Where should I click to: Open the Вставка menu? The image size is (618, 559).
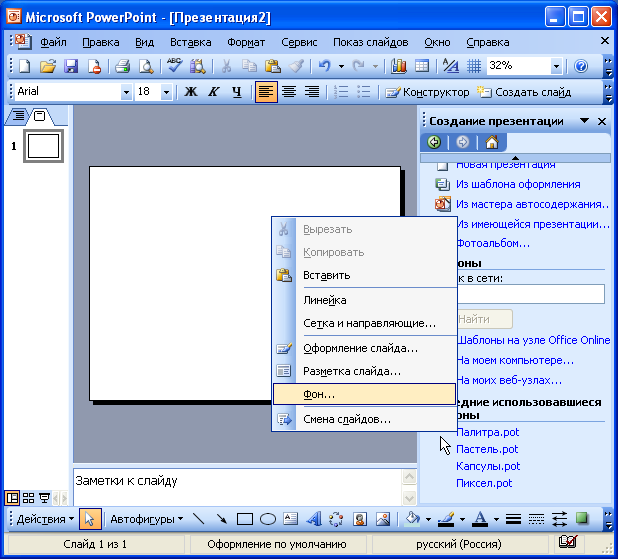click(x=190, y=42)
